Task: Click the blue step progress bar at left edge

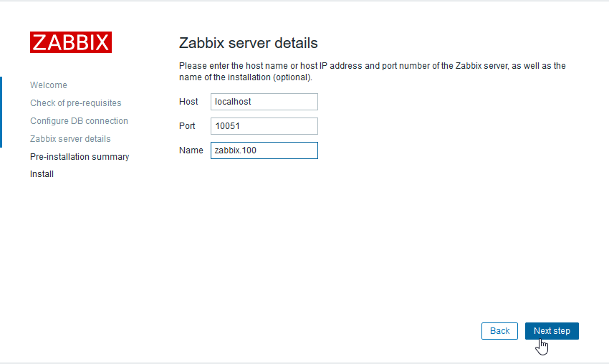Action: click(x=1, y=112)
